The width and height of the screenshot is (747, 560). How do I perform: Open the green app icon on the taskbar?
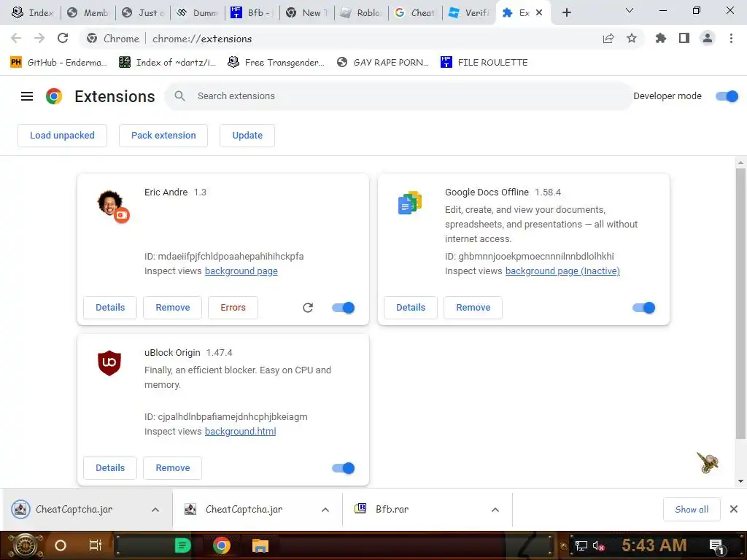click(182, 545)
